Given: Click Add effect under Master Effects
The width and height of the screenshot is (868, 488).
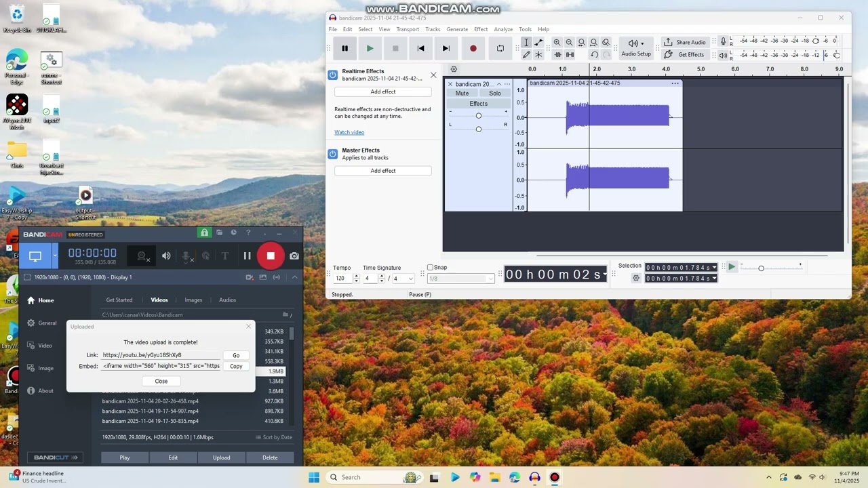Looking at the screenshot, I should [x=383, y=171].
